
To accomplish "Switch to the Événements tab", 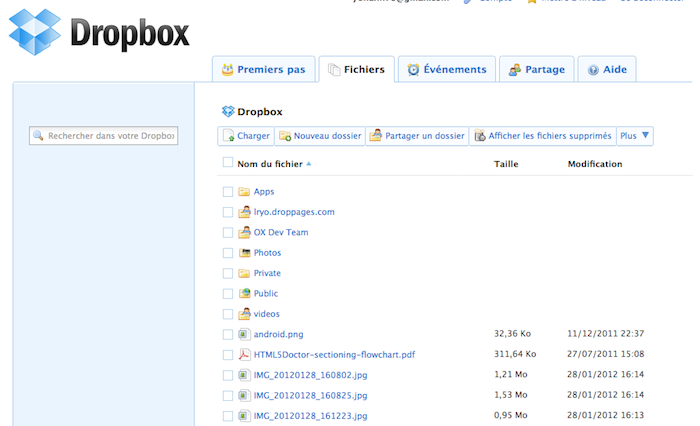I will click(x=445, y=69).
